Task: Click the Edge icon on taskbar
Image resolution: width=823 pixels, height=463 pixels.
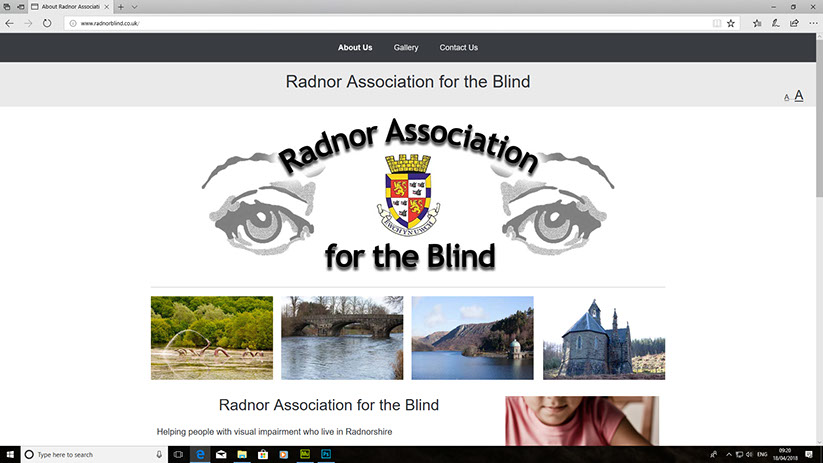Action: pos(200,455)
